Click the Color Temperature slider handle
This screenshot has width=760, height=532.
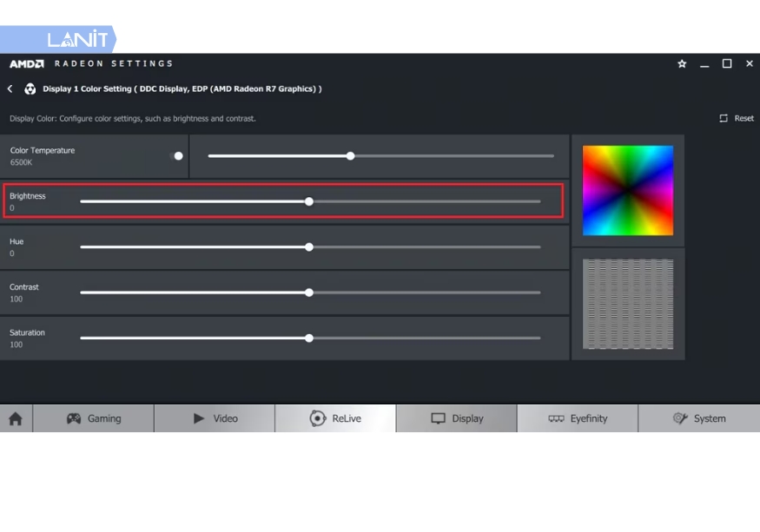tap(350, 156)
